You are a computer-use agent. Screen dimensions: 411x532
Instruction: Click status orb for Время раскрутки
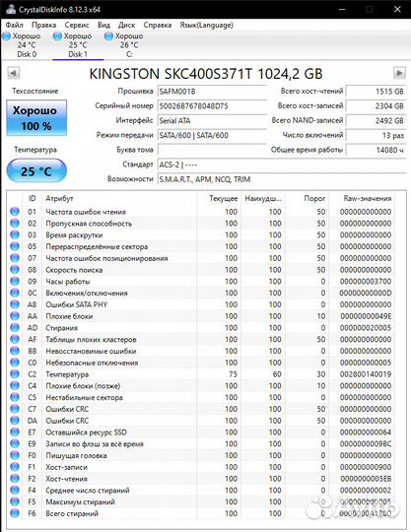point(15,234)
